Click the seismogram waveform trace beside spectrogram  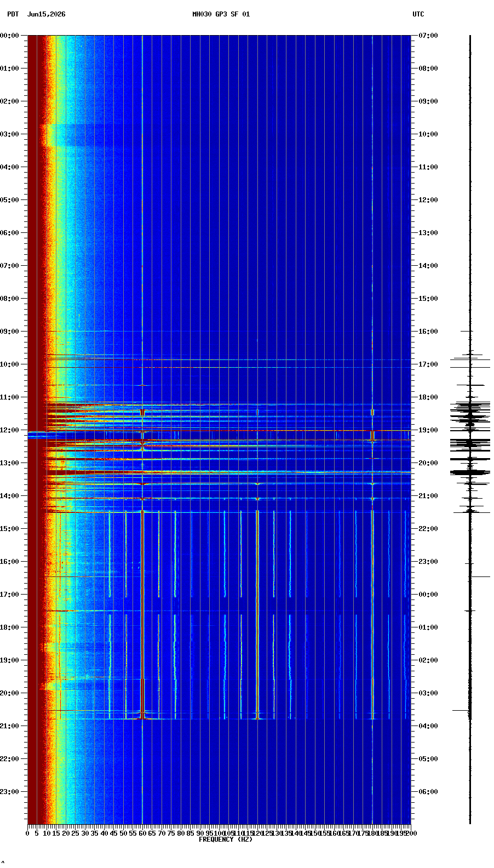[x=470, y=430]
